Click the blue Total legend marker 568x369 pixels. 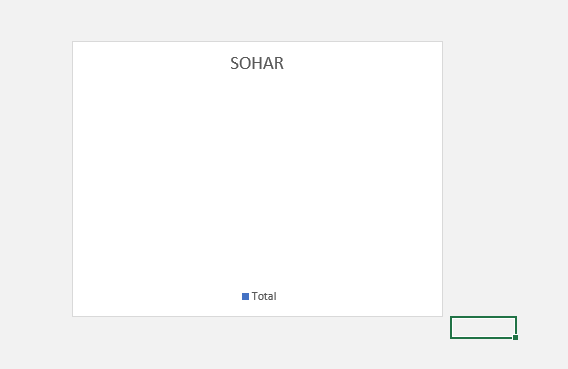(245, 296)
